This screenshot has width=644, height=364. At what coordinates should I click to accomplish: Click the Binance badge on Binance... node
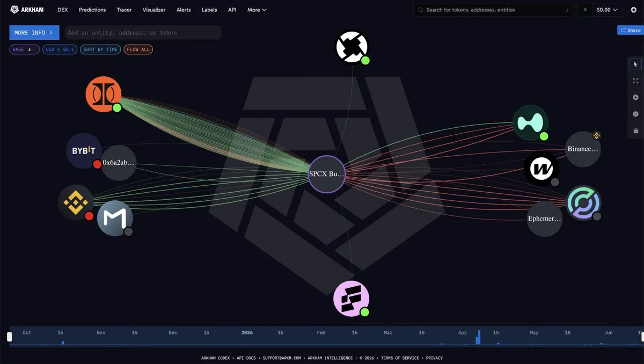click(596, 135)
